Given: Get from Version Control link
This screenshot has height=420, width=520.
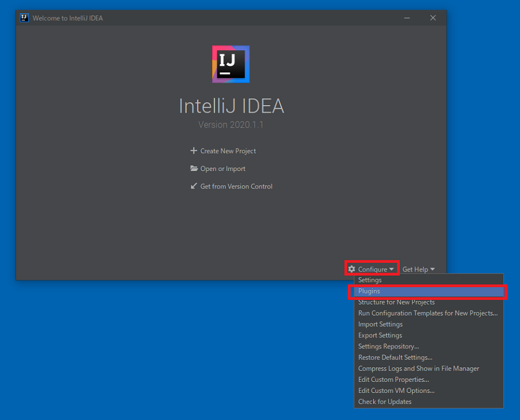Looking at the screenshot, I should pyautogui.click(x=236, y=186).
